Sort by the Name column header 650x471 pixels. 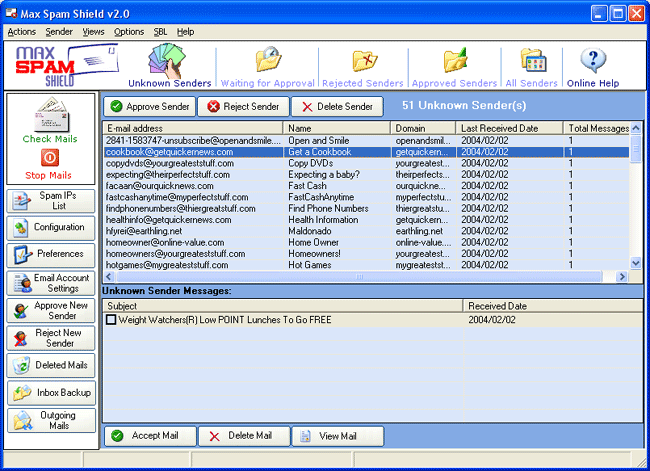point(337,128)
